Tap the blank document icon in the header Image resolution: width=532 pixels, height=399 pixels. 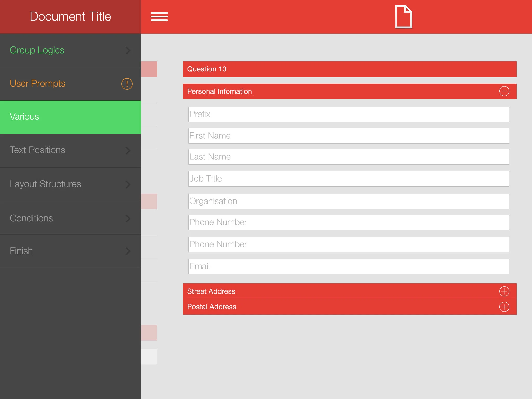point(403,17)
